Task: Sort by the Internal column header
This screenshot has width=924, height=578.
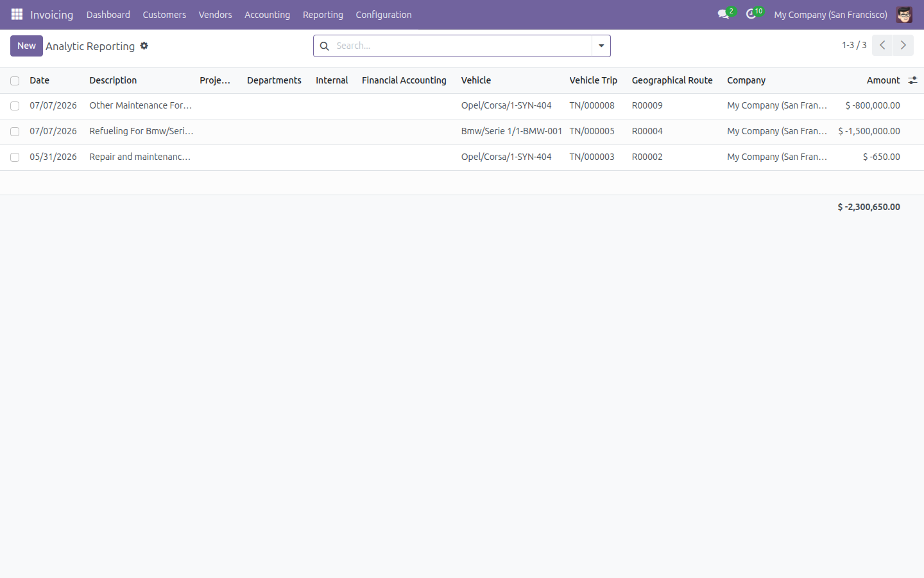Action: 332,80
